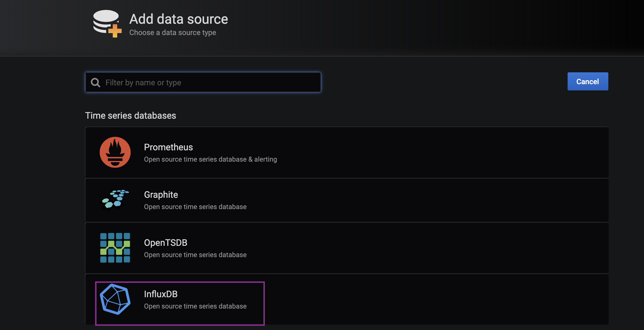
Task: Select InfluxDB data source title
Action: [x=161, y=294]
